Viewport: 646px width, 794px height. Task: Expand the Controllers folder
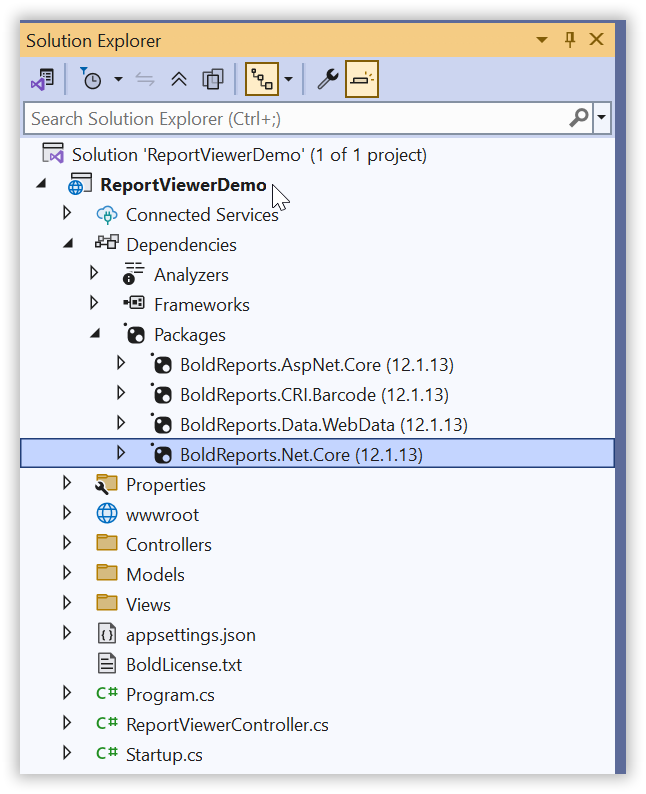(x=67, y=542)
